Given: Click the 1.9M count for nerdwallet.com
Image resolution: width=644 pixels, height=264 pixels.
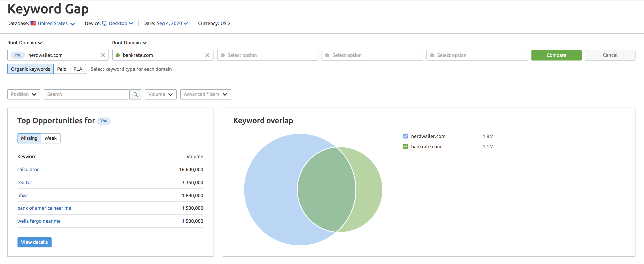Looking at the screenshot, I should (x=488, y=136).
